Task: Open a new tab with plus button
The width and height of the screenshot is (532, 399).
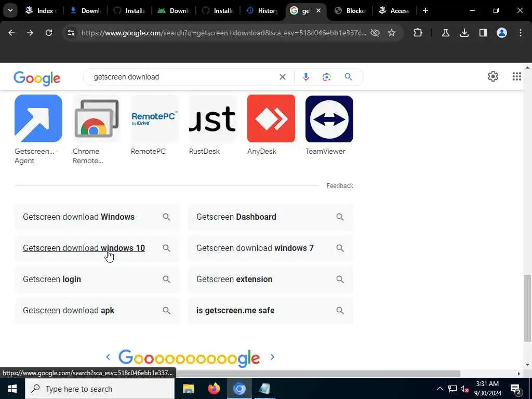Action: coord(425,10)
